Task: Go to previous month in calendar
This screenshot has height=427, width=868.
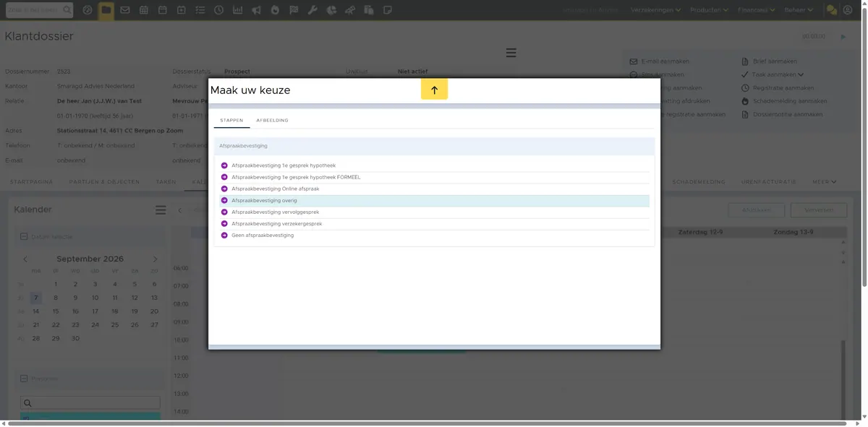Action: [x=25, y=259]
